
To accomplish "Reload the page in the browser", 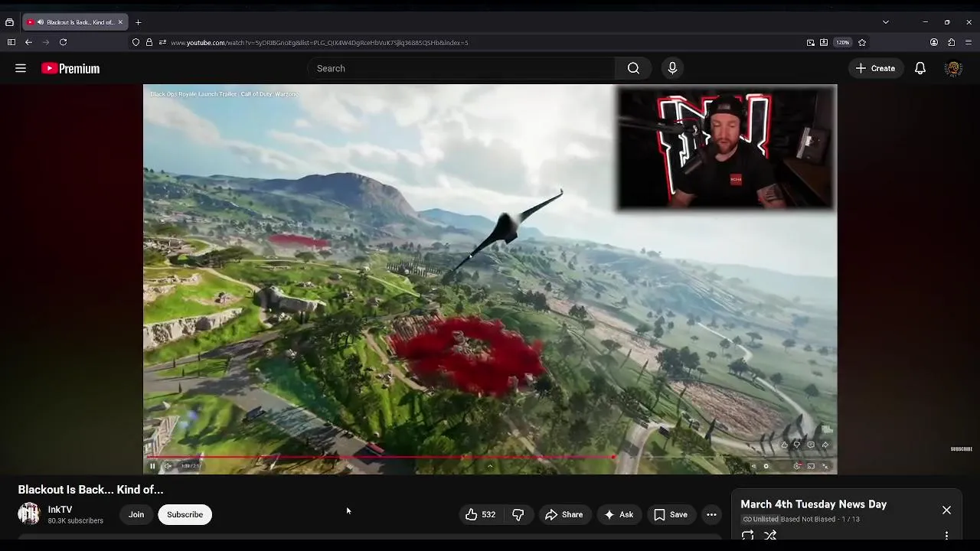I will click(63, 42).
